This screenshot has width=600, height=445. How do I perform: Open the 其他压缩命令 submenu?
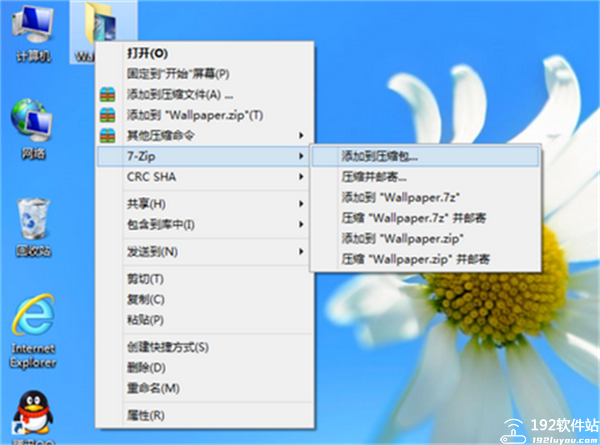205,135
